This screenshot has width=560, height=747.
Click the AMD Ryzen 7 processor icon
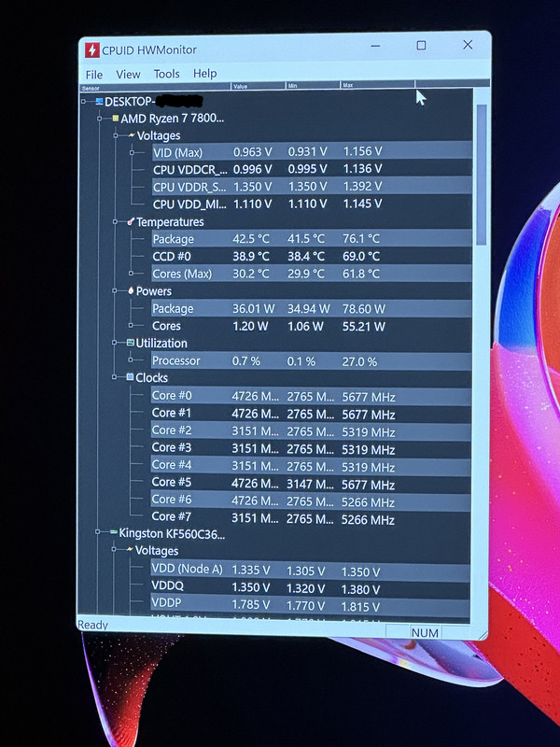click(115, 118)
